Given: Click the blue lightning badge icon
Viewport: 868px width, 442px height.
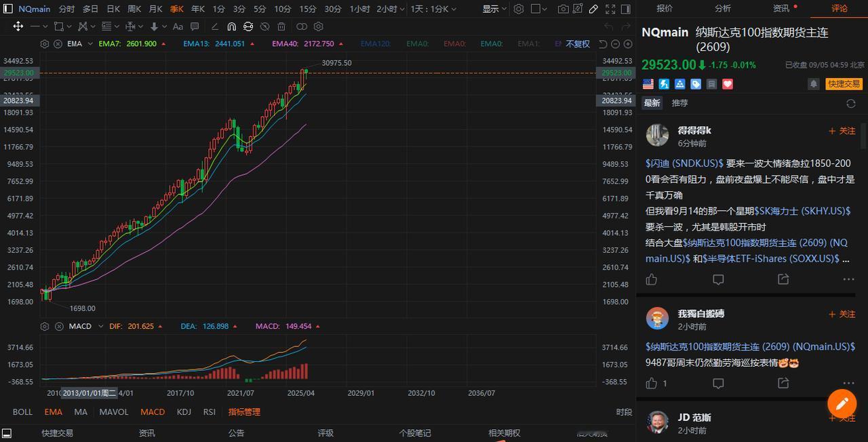Looking at the screenshot, I should (664, 84).
